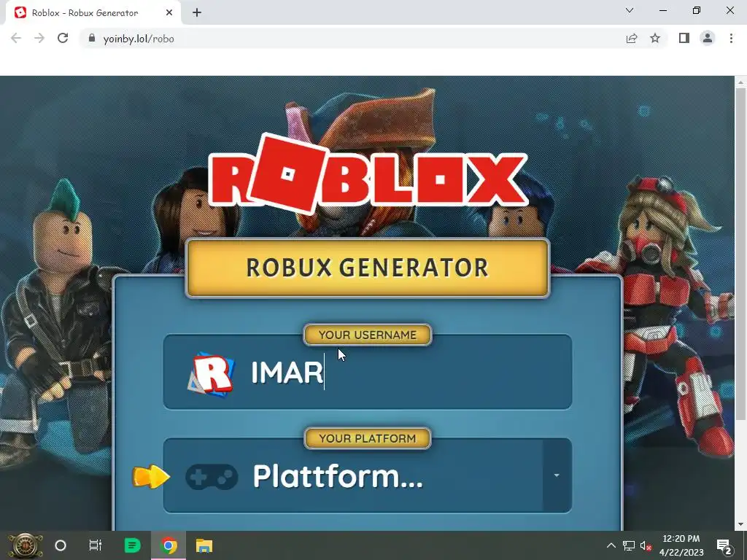747x560 pixels.
Task: Click the browser back arrow
Action: tap(16, 38)
